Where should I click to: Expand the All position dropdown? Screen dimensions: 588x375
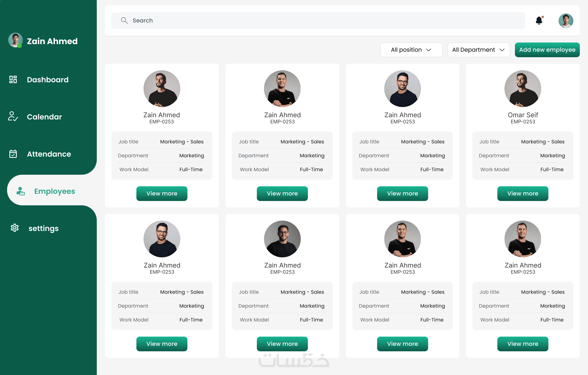pos(411,50)
